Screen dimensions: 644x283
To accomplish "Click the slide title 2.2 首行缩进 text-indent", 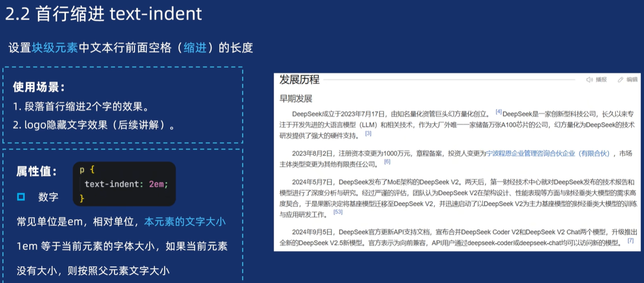I will tap(104, 14).
